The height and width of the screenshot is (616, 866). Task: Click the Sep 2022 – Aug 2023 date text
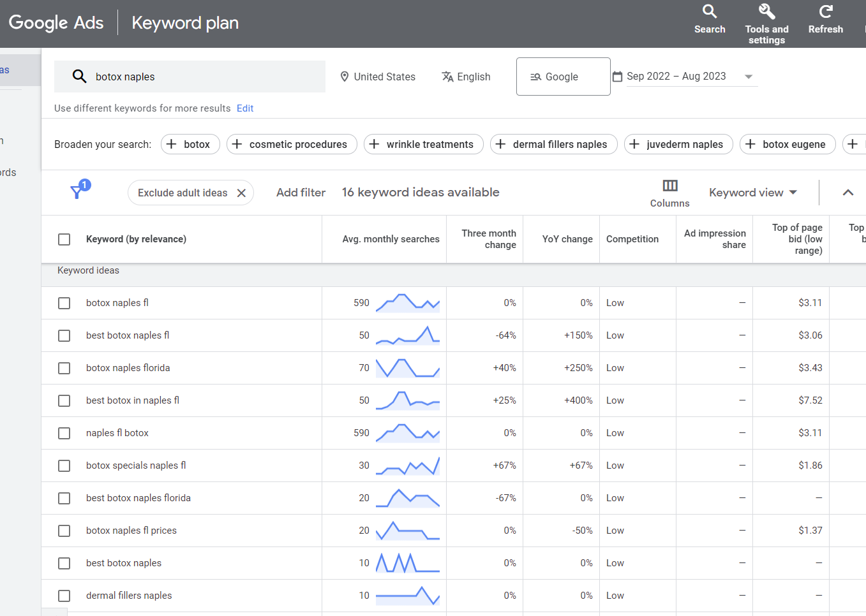click(676, 77)
